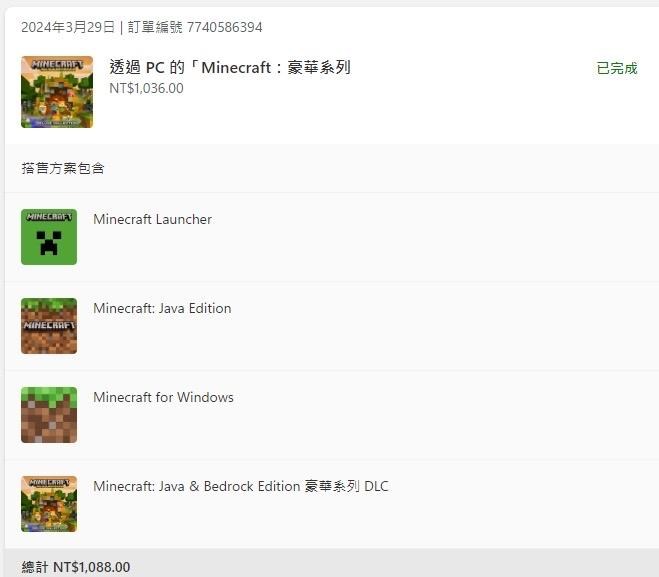Click the 總計 NT$1,088.00 total row
The width and height of the screenshot is (659, 577).
[332, 563]
